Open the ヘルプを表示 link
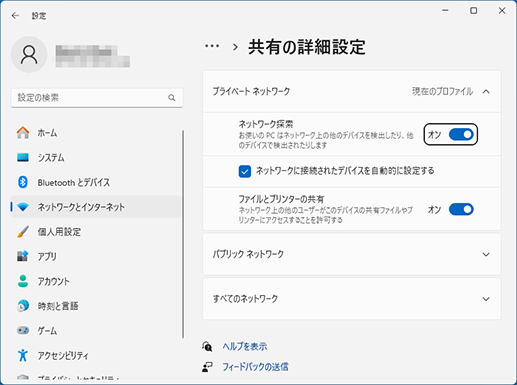The height and width of the screenshot is (385, 517). [245, 347]
